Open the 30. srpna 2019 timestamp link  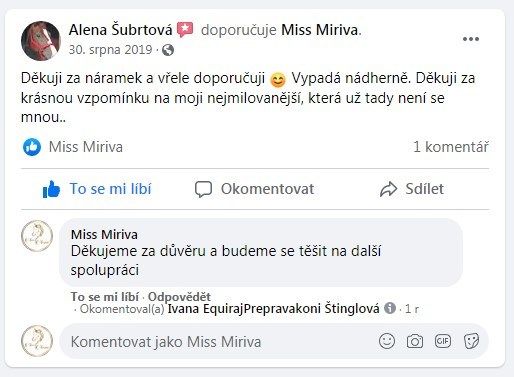tap(110, 50)
